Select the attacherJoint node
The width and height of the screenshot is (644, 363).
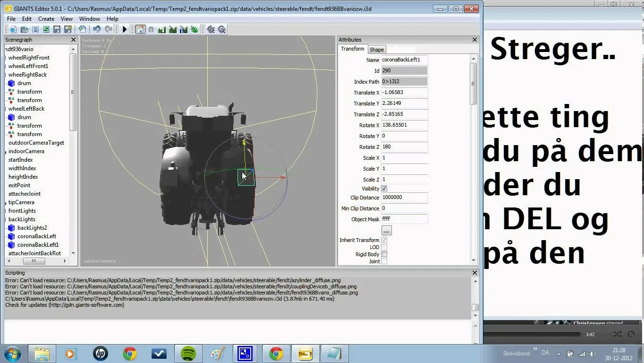coord(25,194)
